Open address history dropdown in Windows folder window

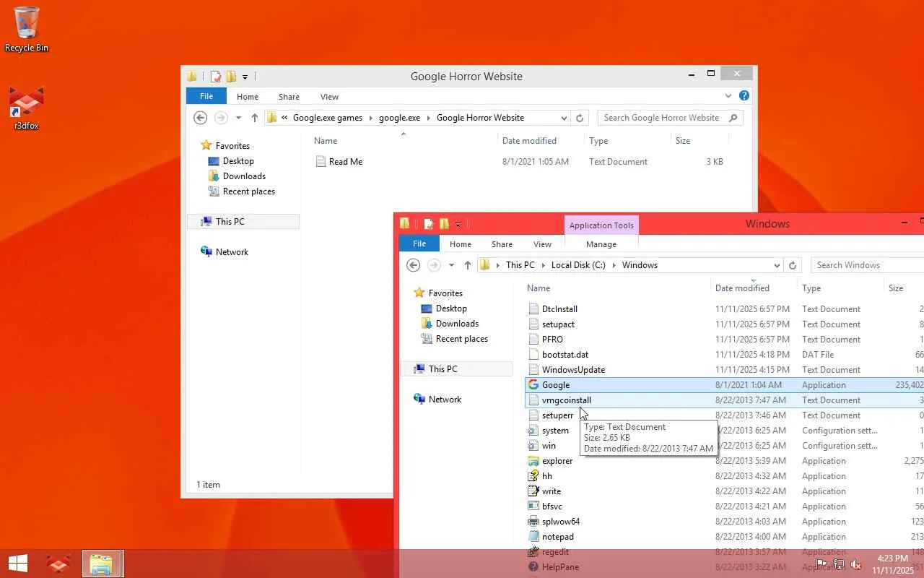point(777,265)
